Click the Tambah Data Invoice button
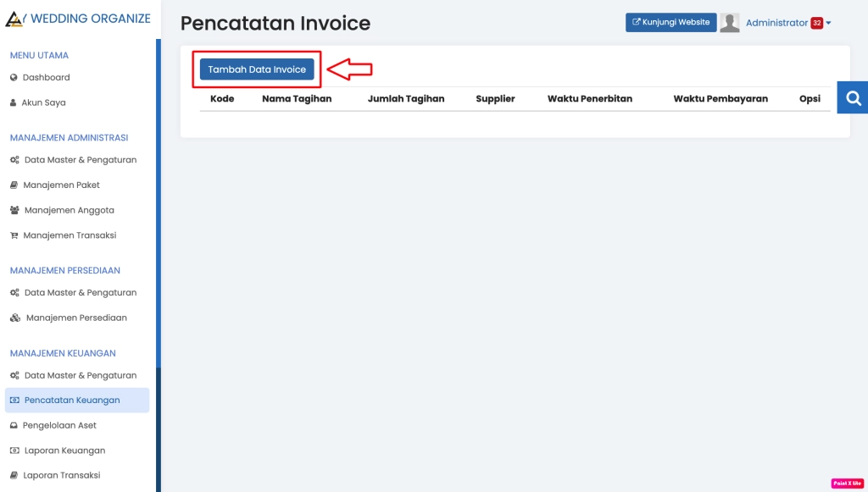 tap(257, 69)
